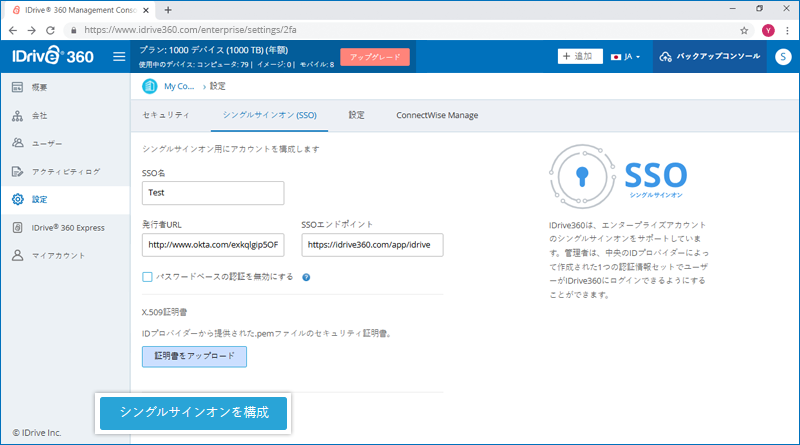Screen dimensions: 800x445
Task: Click the IDrive 360 logo
Action: [x=53, y=56]
